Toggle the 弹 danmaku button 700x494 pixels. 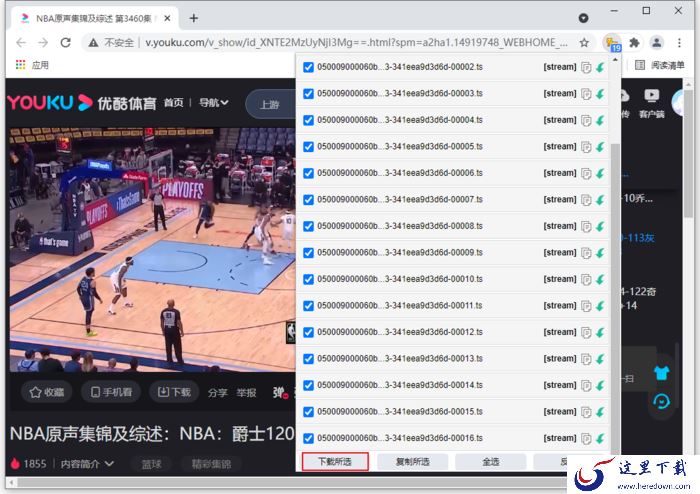pyautogui.click(x=280, y=393)
